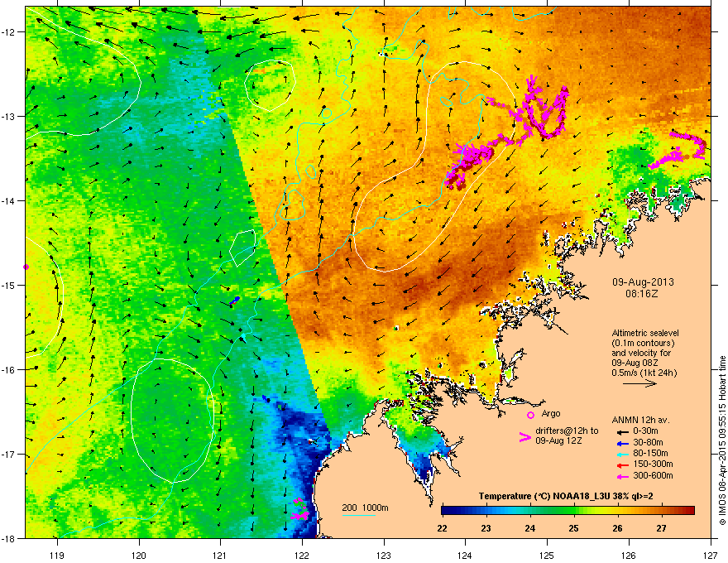Click the temperature colour bar
Viewport: 728px width, 563px height.
coord(568,511)
